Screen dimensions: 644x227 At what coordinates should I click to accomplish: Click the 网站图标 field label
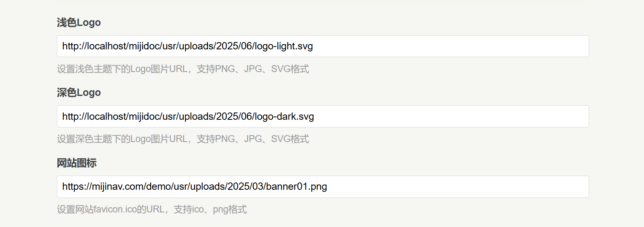(77, 163)
